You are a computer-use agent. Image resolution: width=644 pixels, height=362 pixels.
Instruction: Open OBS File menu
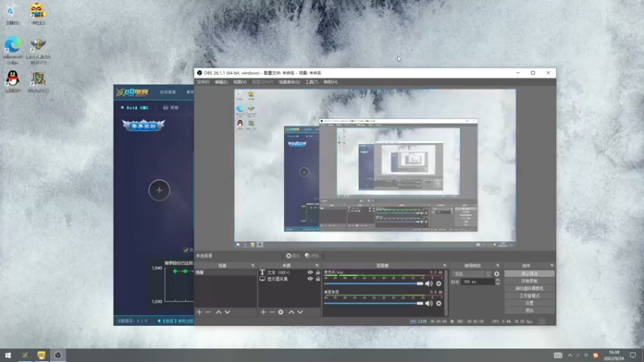203,82
